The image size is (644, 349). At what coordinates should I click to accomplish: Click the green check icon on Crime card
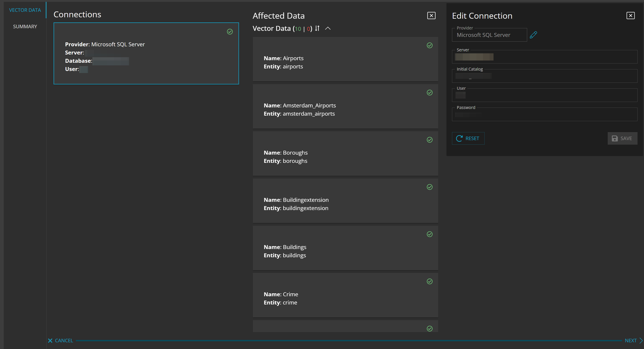pos(430,281)
